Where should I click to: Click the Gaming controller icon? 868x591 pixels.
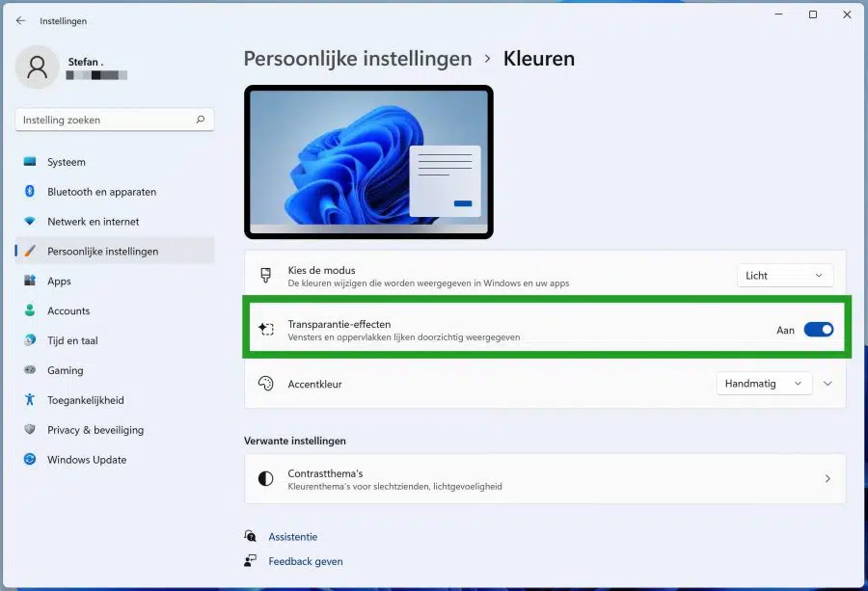pos(30,369)
